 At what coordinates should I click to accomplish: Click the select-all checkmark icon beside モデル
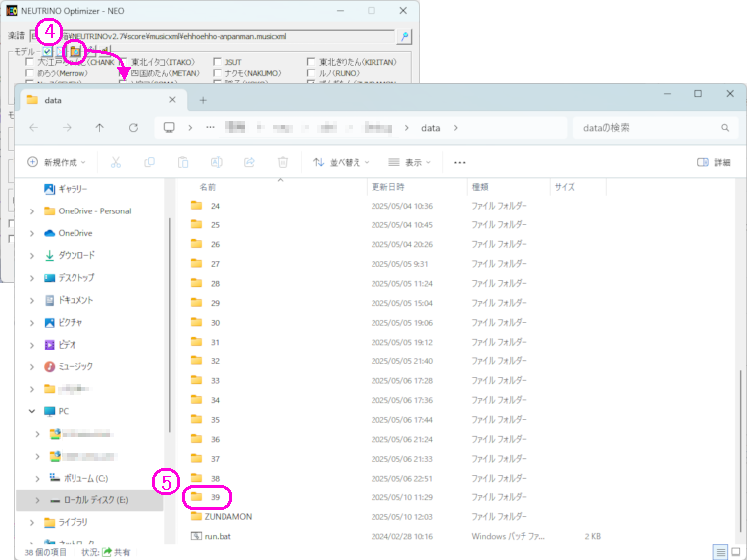pyautogui.click(x=47, y=51)
